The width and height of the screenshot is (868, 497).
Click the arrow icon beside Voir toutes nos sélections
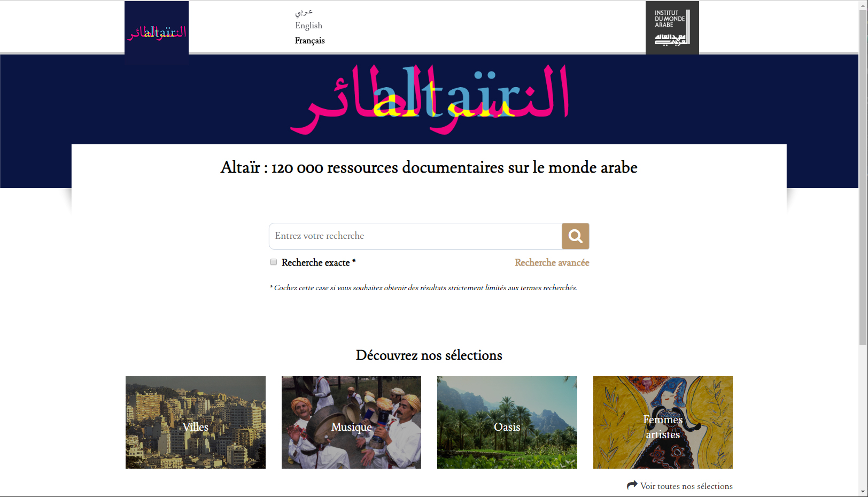632,485
